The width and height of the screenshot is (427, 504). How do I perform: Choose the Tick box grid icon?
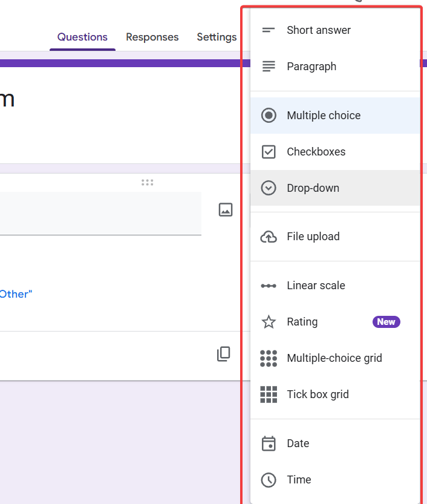tap(269, 394)
